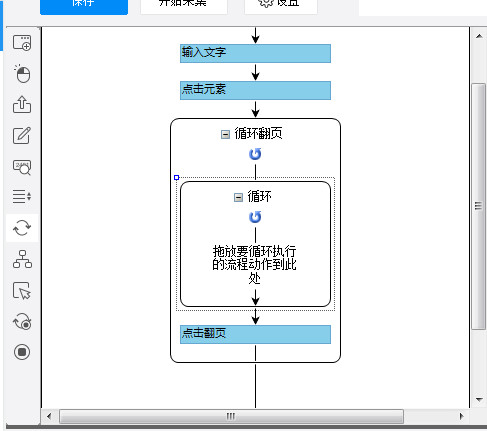The height and width of the screenshot is (431, 487).
Task: Click the blue 保存 button
Action: [x=84, y=5]
